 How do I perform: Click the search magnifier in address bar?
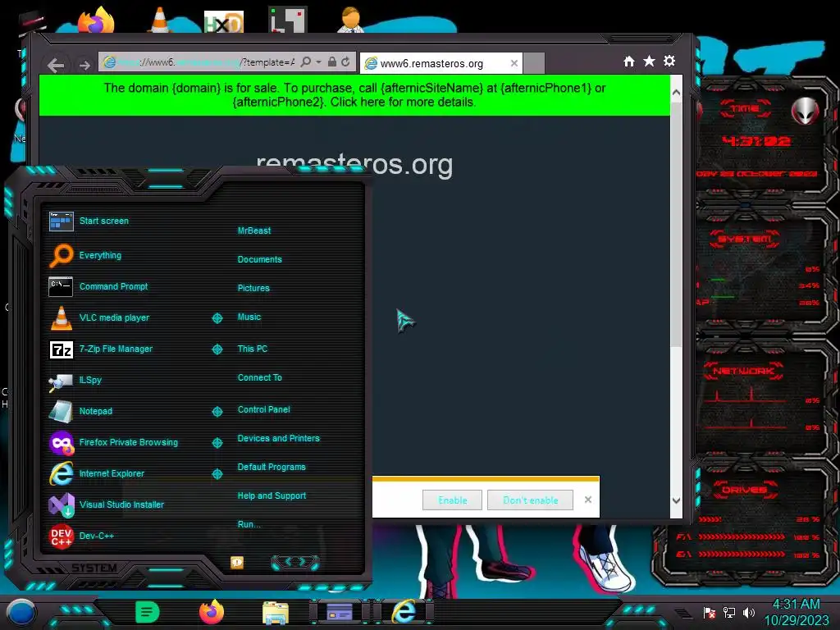point(305,62)
